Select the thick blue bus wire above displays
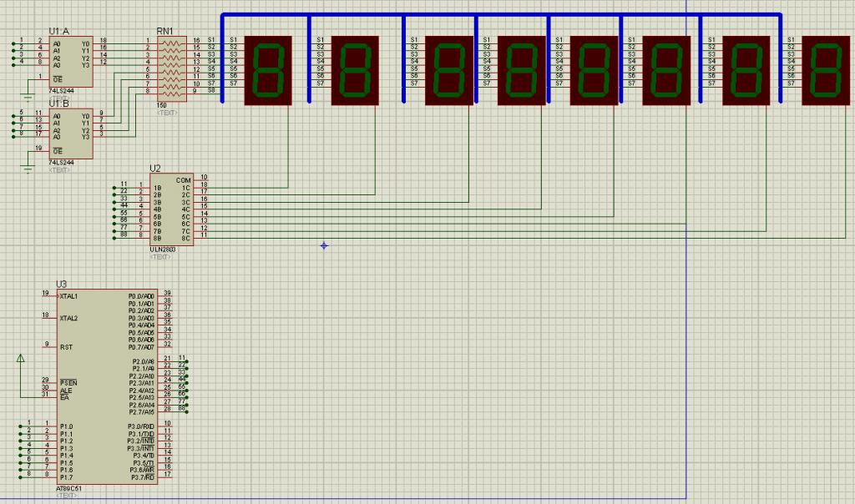855x504 pixels. (x=502, y=15)
